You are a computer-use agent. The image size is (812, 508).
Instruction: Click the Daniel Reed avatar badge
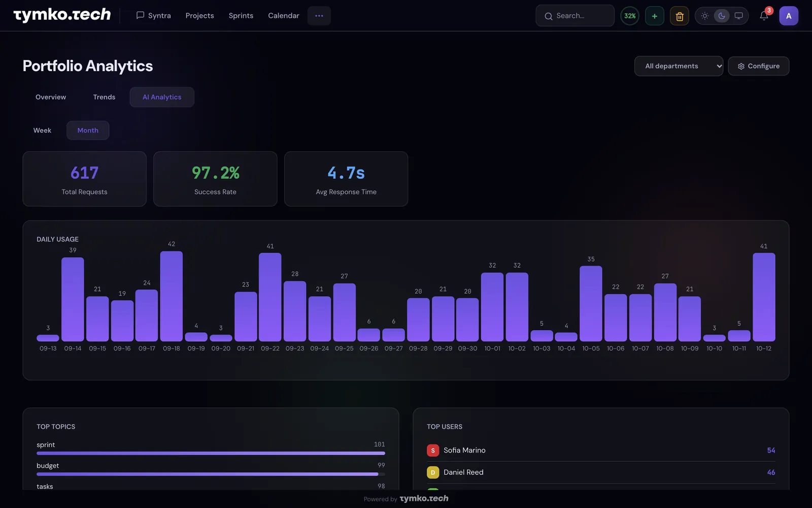(x=433, y=472)
